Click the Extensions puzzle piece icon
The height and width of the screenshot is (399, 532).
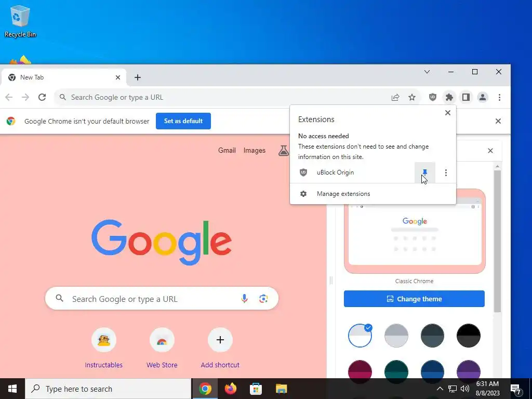(449, 97)
